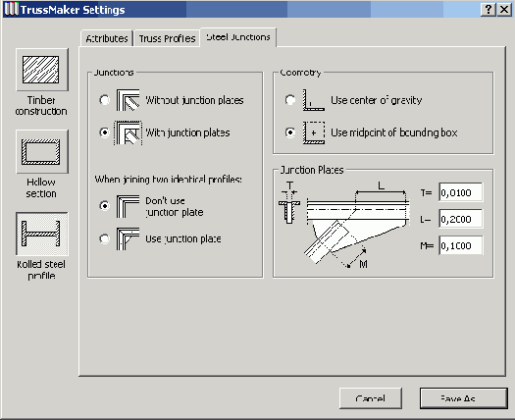Click the 'Use midpoint of bounding box' label
Screen dimensions: 515x420
point(393,132)
